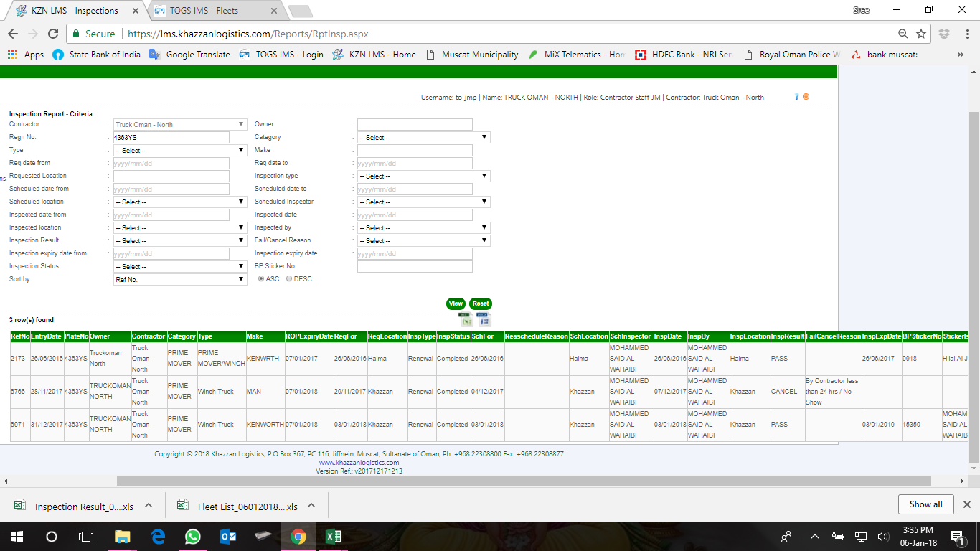Open the Inspection Result dropdown
The width and height of the screenshot is (980, 551).
coord(180,241)
